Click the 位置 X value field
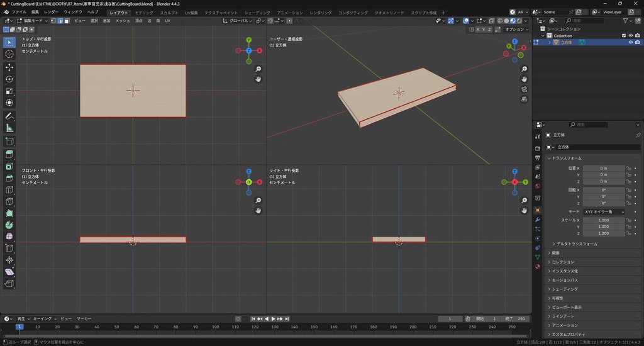Viewport: 644px width, 346px height. 604,168
